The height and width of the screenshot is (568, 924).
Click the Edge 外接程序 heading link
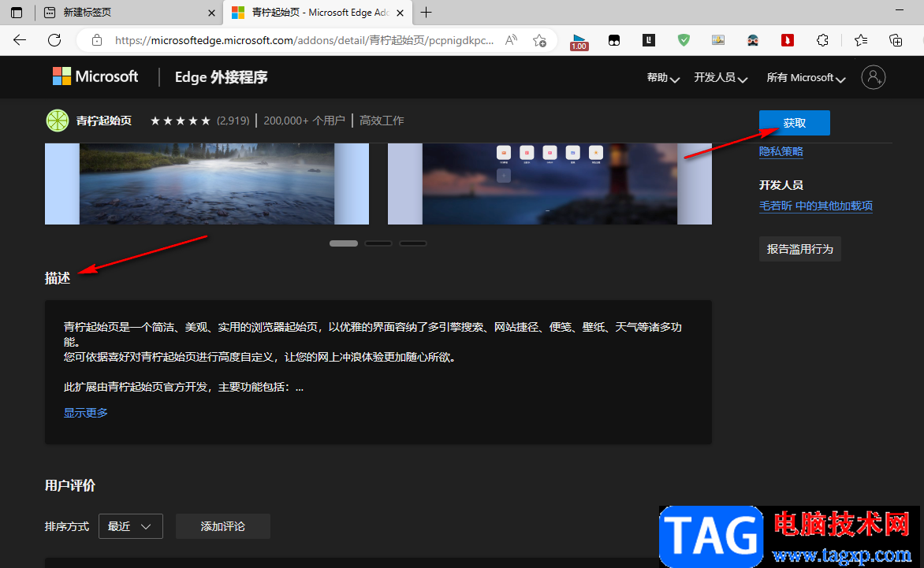click(221, 77)
